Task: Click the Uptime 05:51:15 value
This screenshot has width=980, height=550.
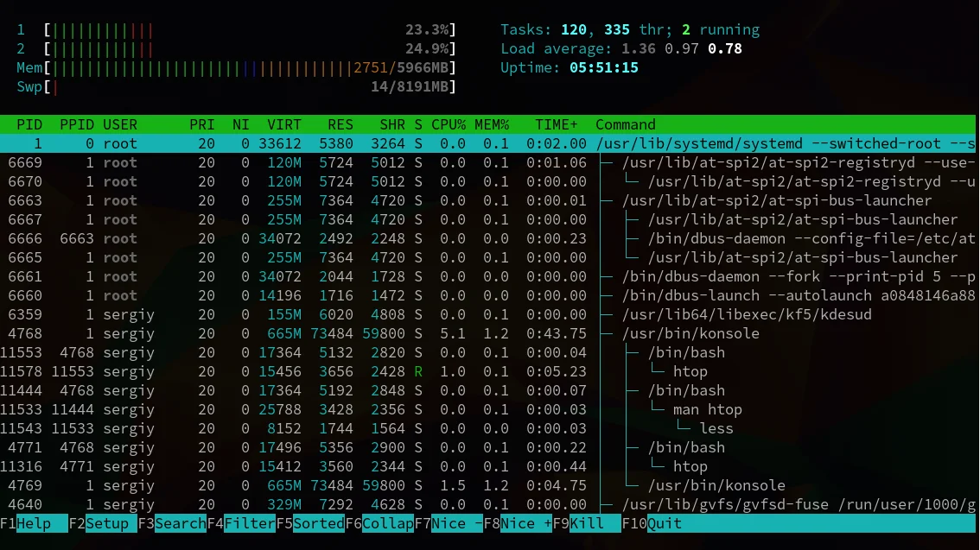Action: pyautogui.click(x=604, y=67)
